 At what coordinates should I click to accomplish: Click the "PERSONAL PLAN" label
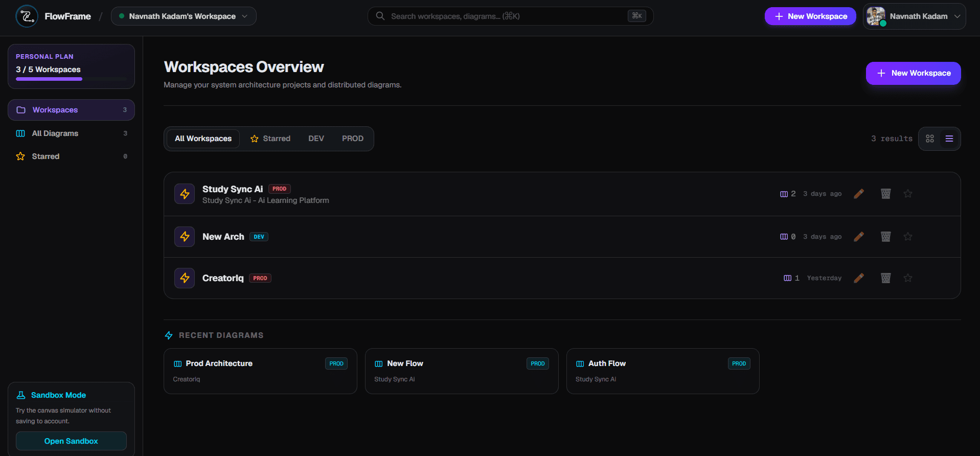click(44, 57)
